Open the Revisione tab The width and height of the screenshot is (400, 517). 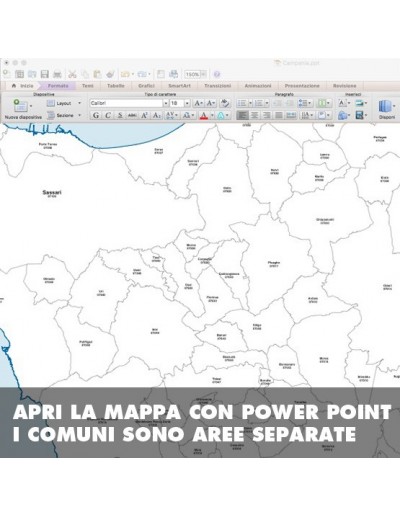[x=345, y=86]
